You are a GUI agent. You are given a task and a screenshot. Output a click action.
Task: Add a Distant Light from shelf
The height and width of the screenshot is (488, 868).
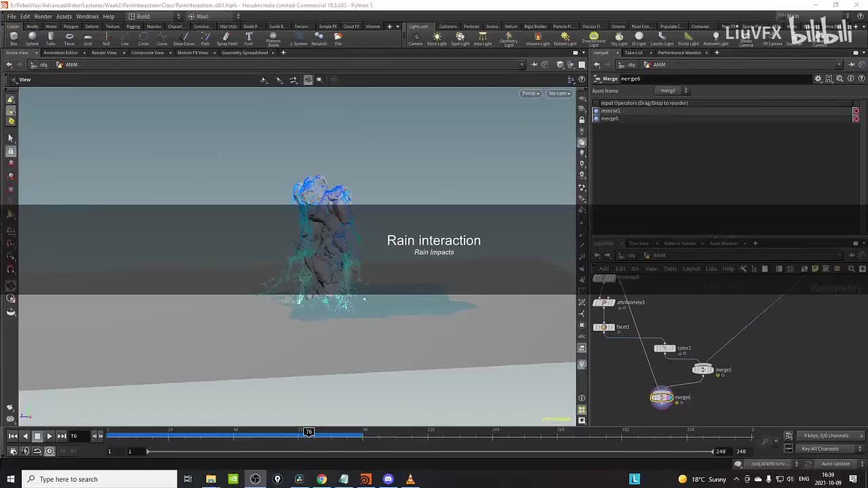(565, 39)
